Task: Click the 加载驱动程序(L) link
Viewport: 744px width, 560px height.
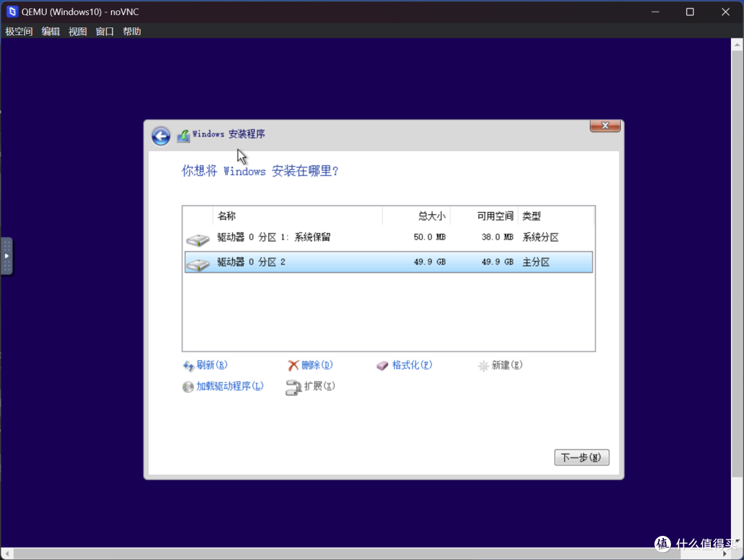Action: pyautogui.click(x=230, y=386)
